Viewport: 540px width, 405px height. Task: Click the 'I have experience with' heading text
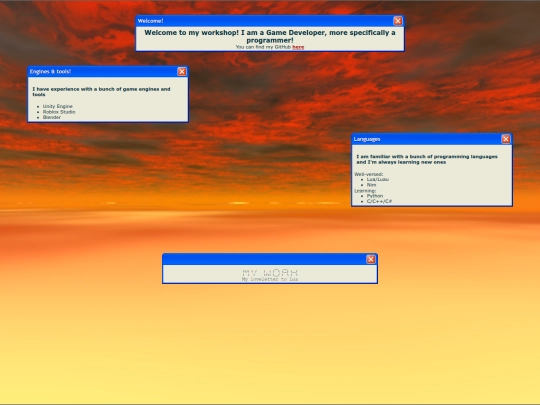click(101, 92)
